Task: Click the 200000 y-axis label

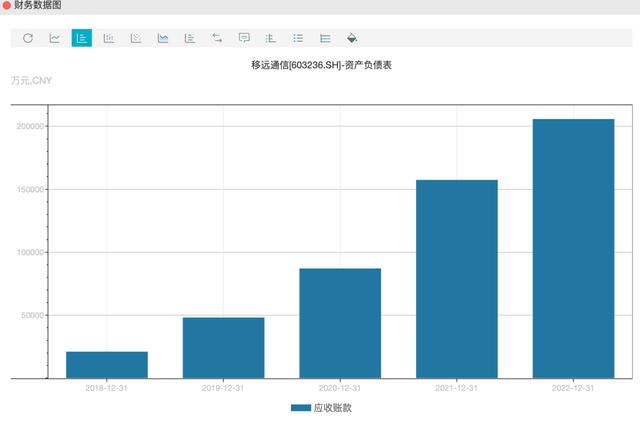Action: [30, 126]
